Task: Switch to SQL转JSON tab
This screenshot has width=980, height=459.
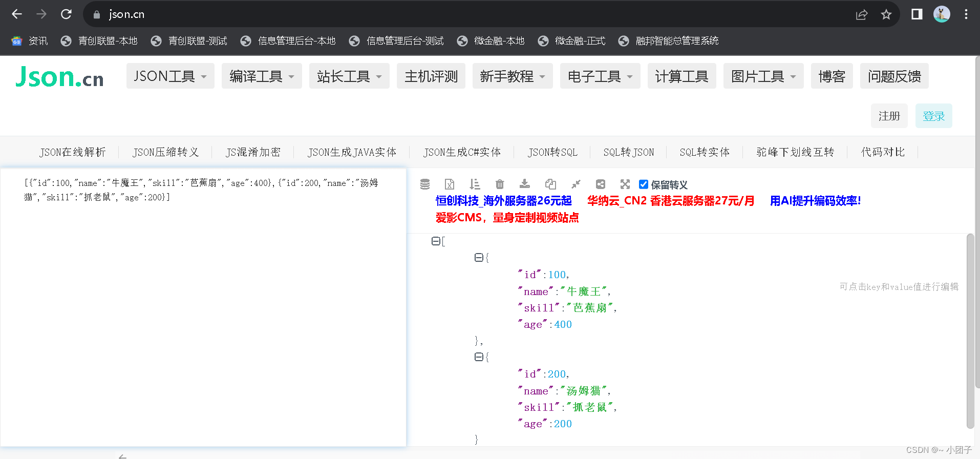Action: [629, 152]
